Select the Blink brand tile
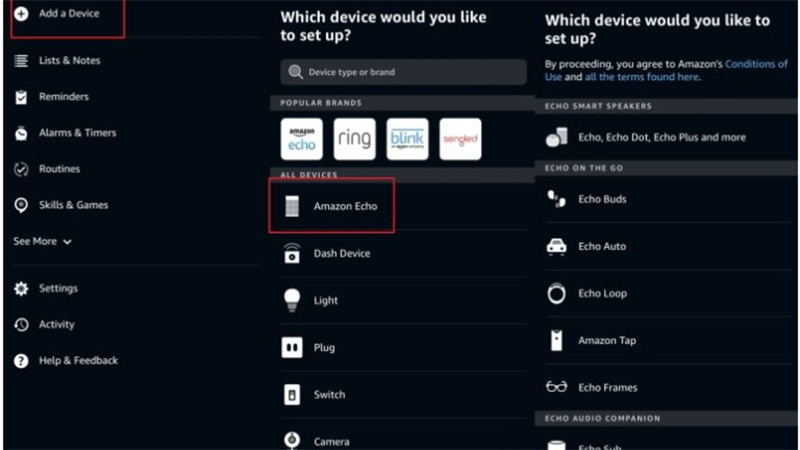Screen dimensions: 800x450 click(408, 139)
